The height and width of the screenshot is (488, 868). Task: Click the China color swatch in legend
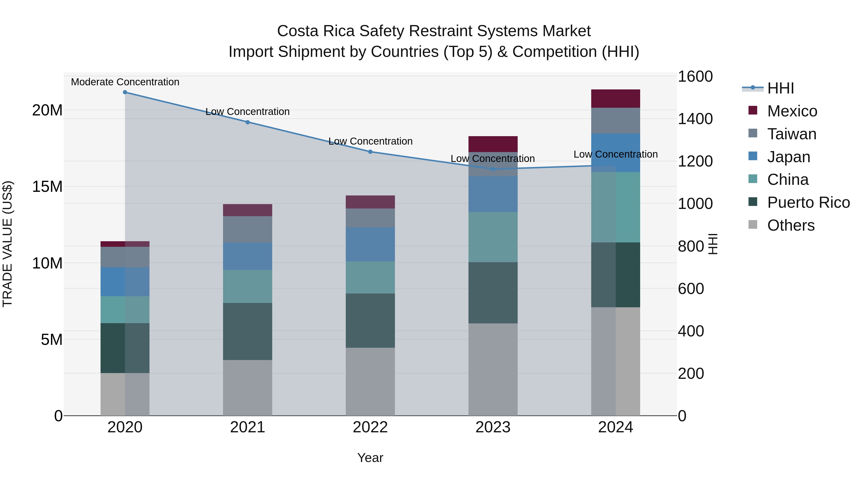point(753,179)
